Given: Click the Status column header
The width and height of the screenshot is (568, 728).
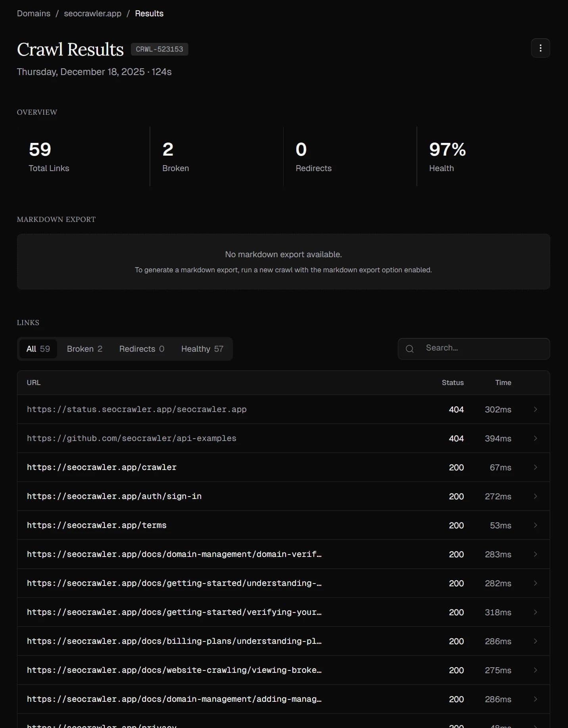Looking at the screenshot, I should point(453,383).
